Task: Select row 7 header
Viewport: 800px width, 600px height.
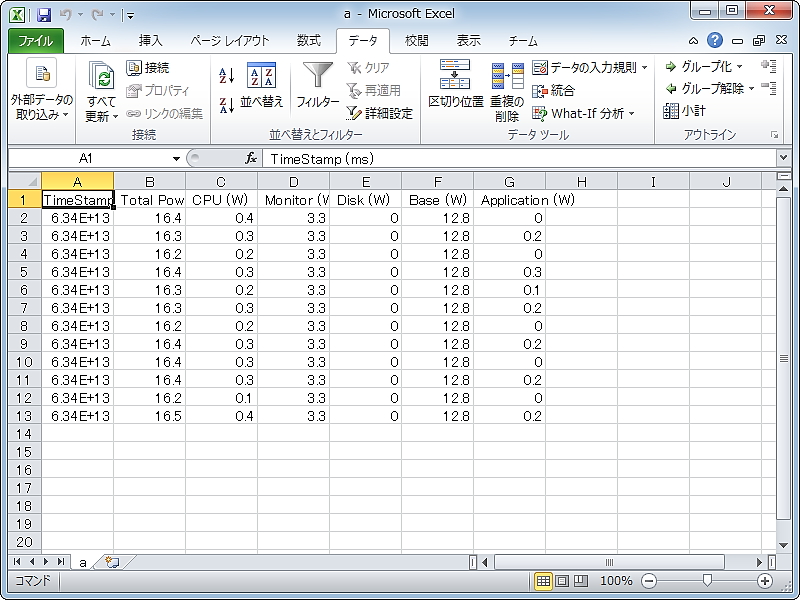Action: point(24,308)
